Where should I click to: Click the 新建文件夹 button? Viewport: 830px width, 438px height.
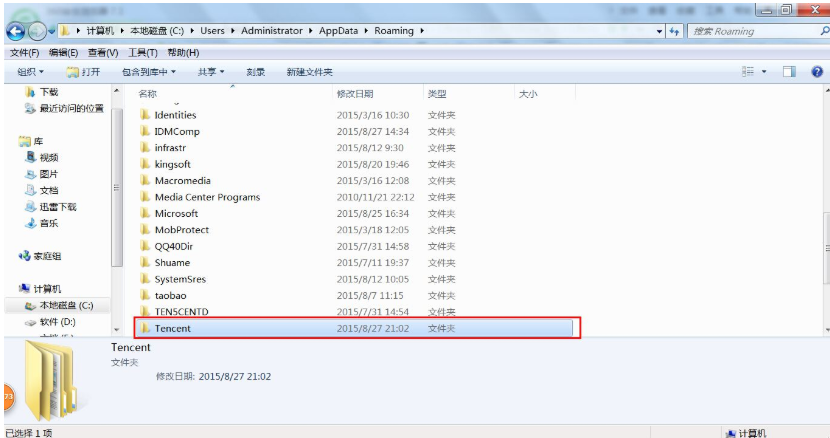tap(309, 72)
